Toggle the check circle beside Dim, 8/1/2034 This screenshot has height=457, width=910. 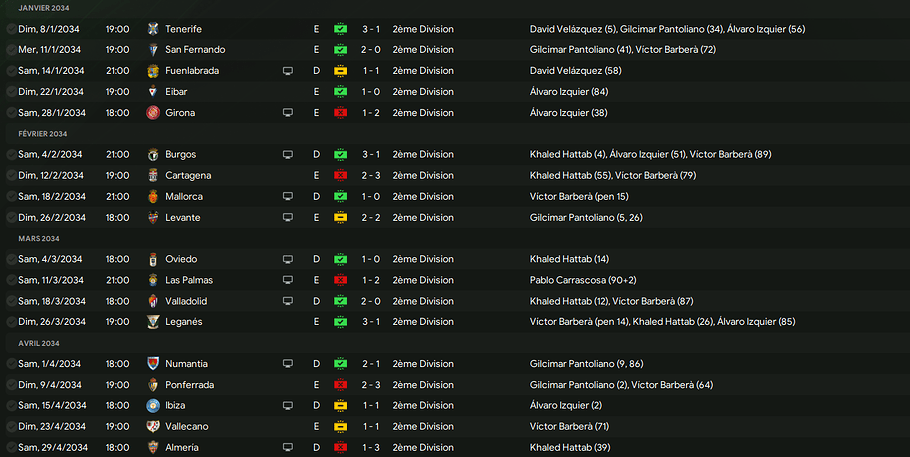tap(10, 29)
